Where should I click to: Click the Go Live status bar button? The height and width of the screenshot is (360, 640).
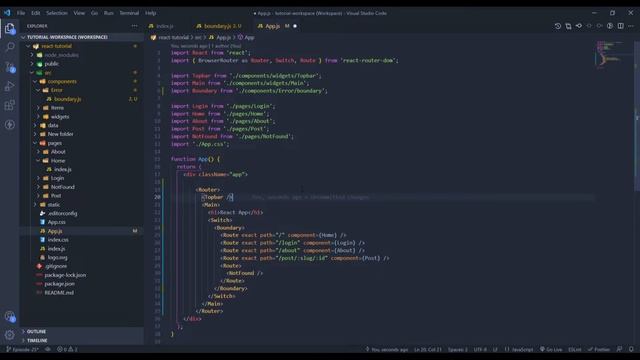click(x=551, y=349)
